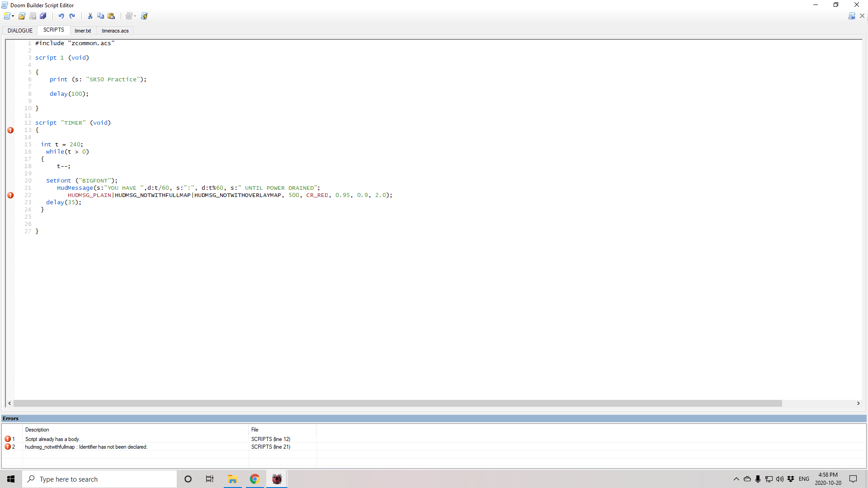This screenshot has height=488, width=868.
Task: Open the Save file icon
Action: [x=33, y=16]
